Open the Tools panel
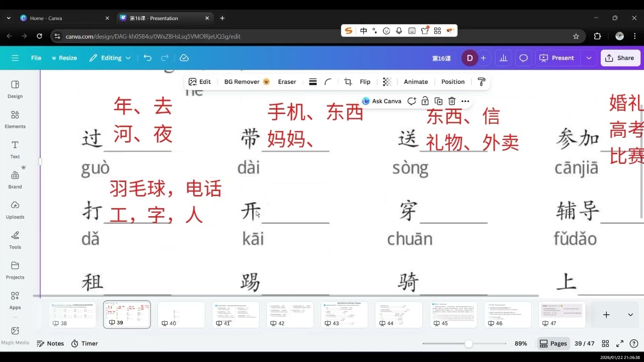The height and width of the screenshot is (362, 644). tap(15, 240)
